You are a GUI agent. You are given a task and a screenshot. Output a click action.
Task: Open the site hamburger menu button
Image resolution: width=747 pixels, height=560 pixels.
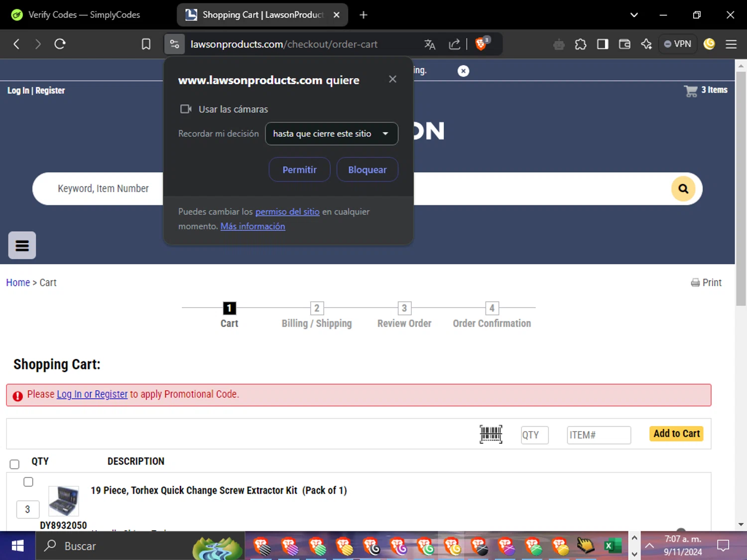[x=22, y=245]
